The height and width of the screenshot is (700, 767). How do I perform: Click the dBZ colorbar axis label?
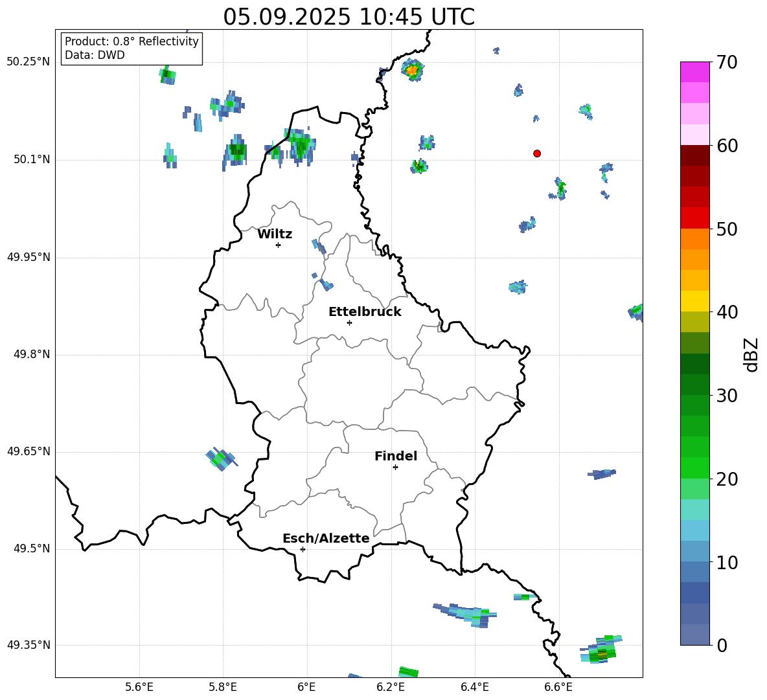tap(751, 354)
